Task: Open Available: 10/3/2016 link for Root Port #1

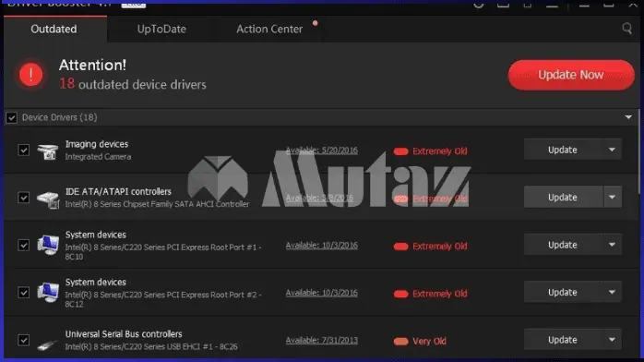Action: pyautogui.click(x=322, y=246)
